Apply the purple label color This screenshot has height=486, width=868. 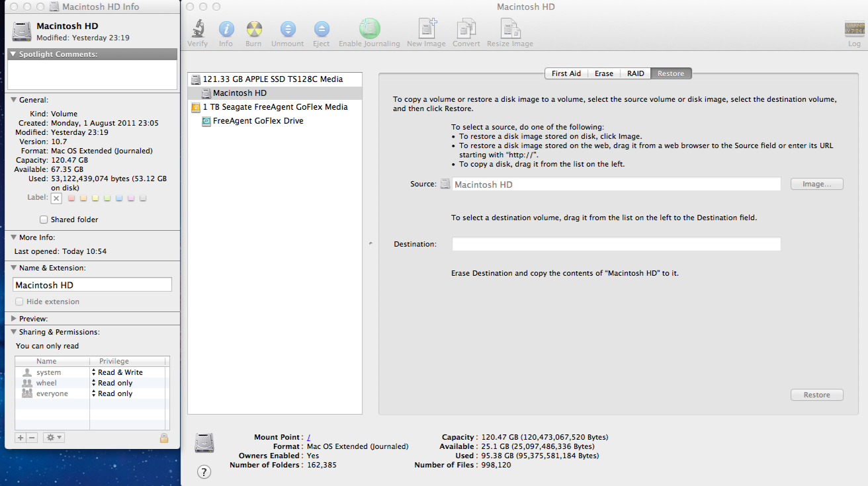click(x=131, y=198)
